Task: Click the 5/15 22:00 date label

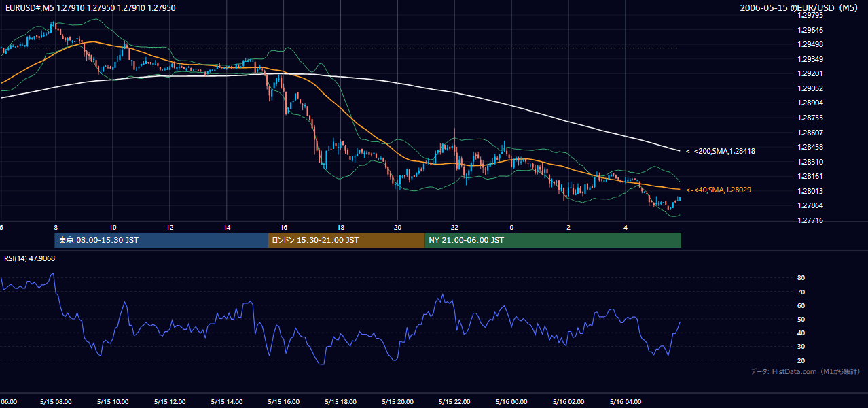Action: click(x=455, y=401)
